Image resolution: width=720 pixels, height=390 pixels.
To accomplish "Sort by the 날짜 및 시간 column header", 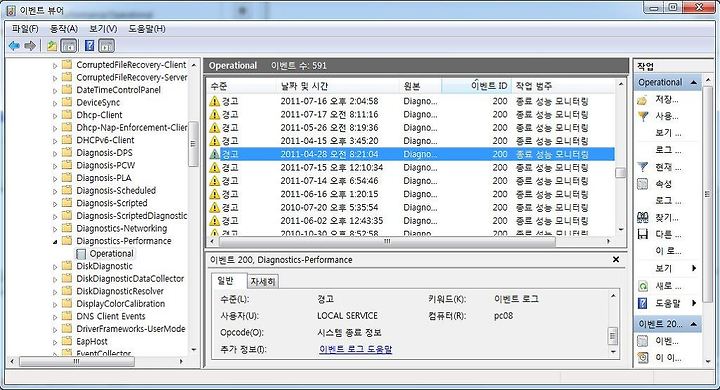I will [x=339, y=86].
